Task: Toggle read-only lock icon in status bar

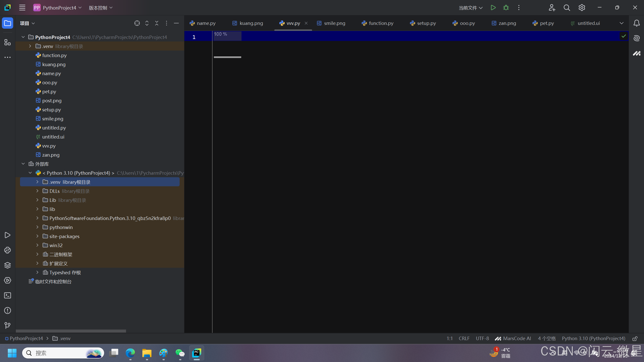Action: coord(635,339)
